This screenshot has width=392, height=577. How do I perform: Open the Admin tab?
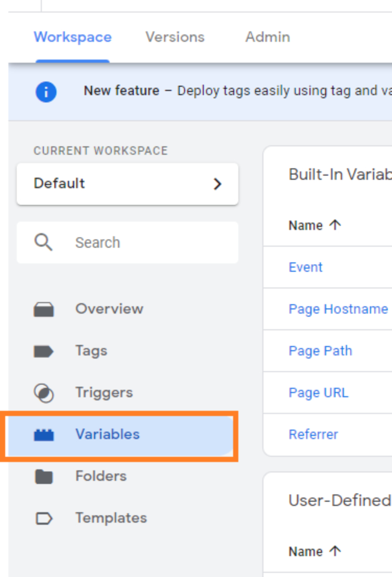click(268, 37)
